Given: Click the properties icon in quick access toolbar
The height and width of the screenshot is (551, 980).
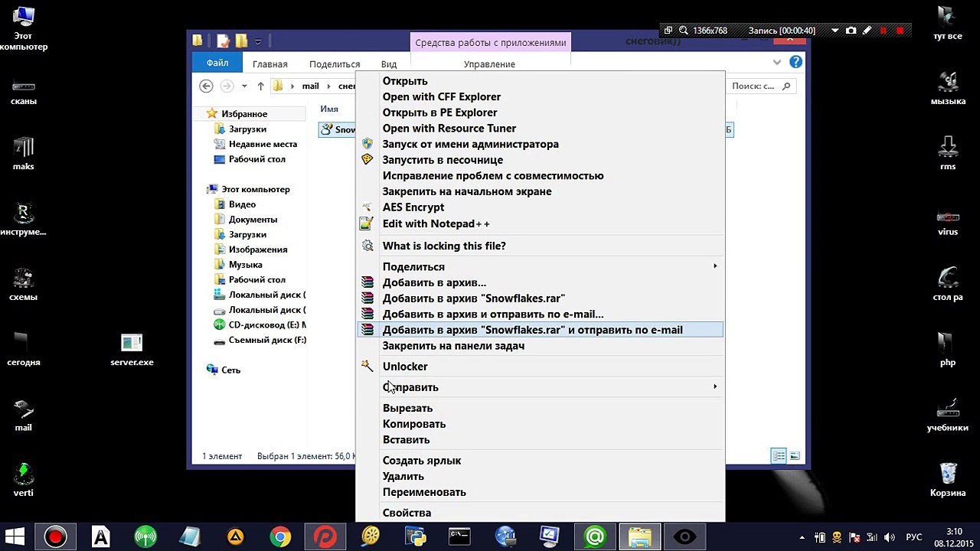Looking at the screenshot, I should pos(224,41).
